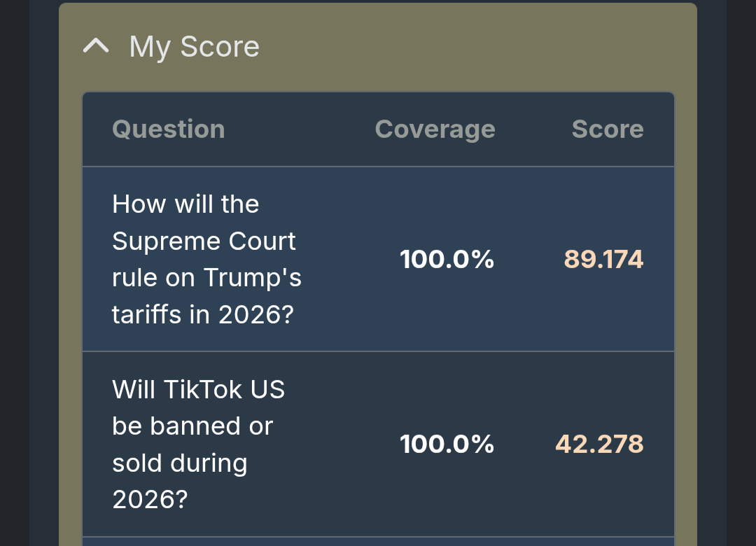Click the "be banned or" text line

(x=192, y=426)
